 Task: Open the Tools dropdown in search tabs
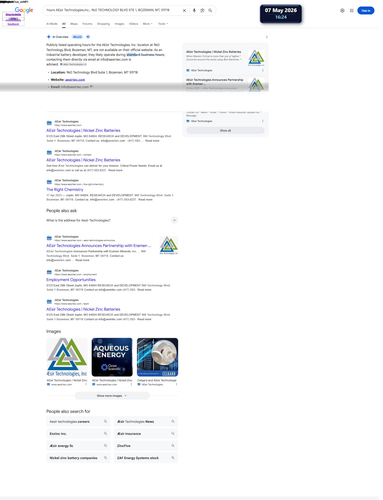(x=163, y=24)
